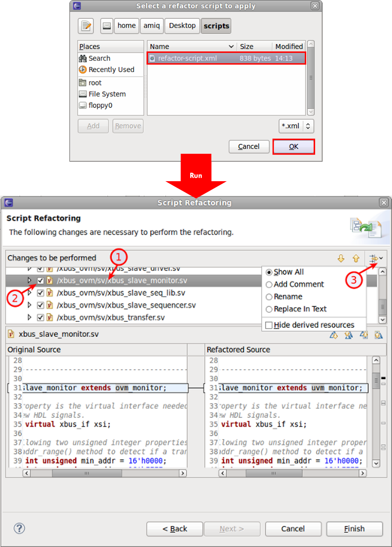Click Original Source horizontal scrollbar thumb

coord(87,473)
